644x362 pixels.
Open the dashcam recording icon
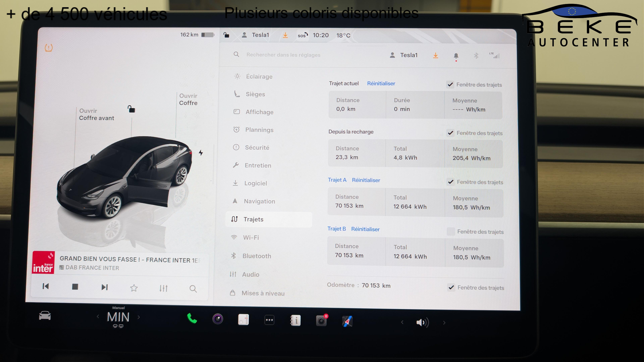click(321, 321)
